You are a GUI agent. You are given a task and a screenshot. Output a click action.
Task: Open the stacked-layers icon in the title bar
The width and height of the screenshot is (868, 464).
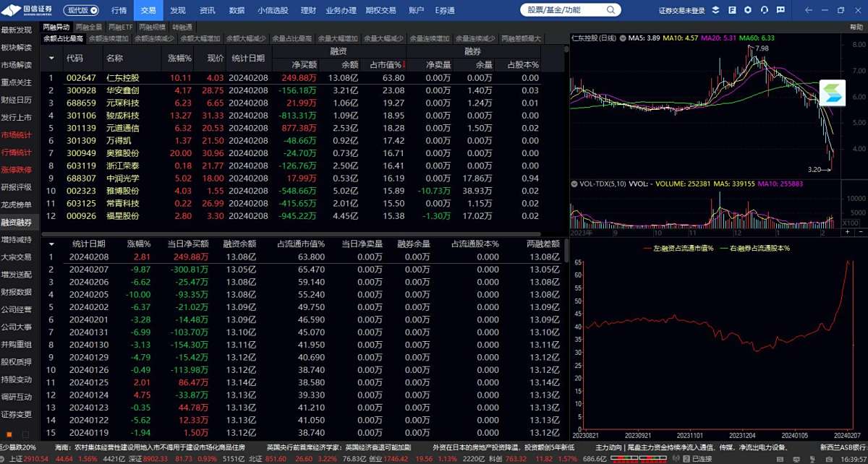point(715,10)
